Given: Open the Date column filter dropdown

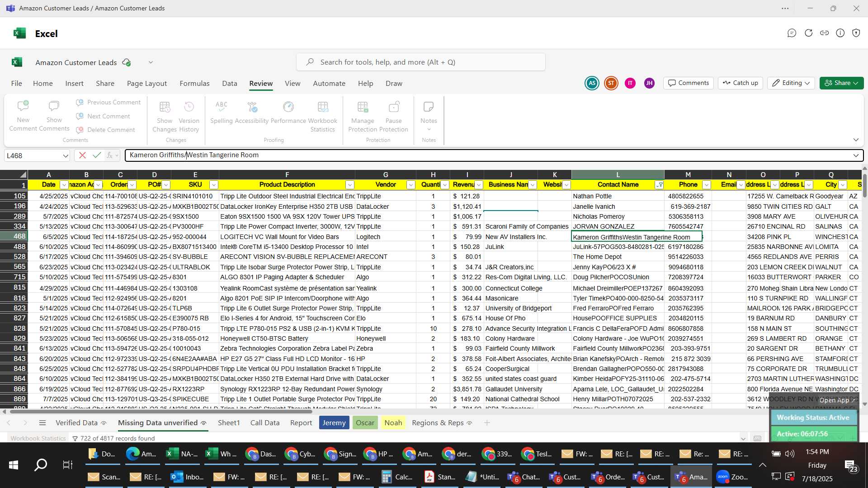Looking at the screenshot, I should point(64,185).
